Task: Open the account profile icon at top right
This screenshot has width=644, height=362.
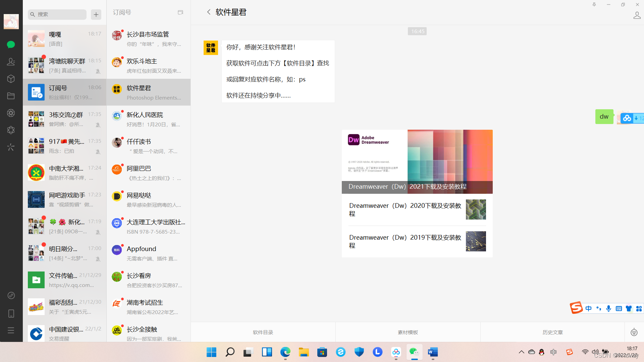Action: [637, 15]
